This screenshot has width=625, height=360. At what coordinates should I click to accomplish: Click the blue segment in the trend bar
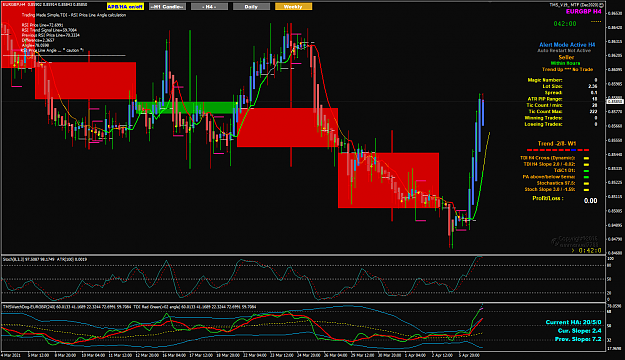(x=573, y=150)
